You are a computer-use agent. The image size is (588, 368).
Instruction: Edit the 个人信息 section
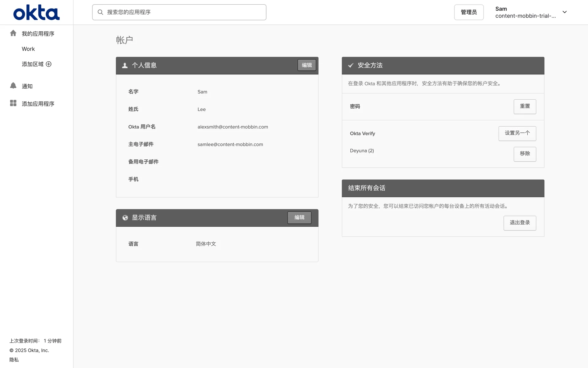click(x=307, y=65)
